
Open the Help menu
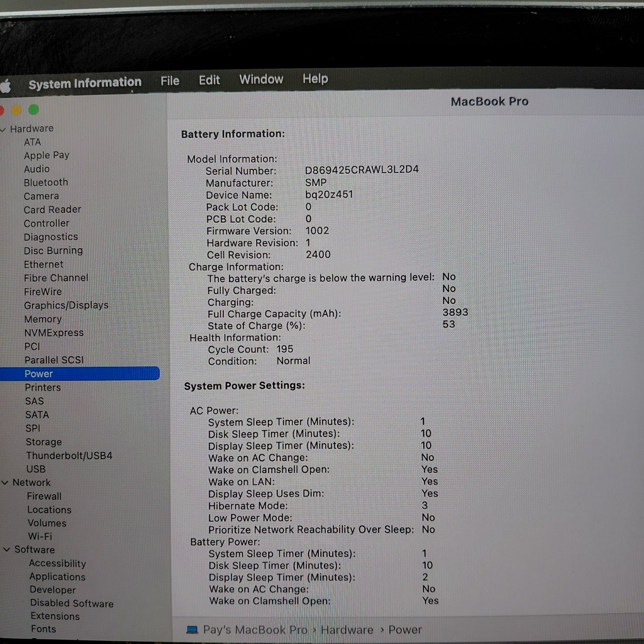(x=316, y=79)
